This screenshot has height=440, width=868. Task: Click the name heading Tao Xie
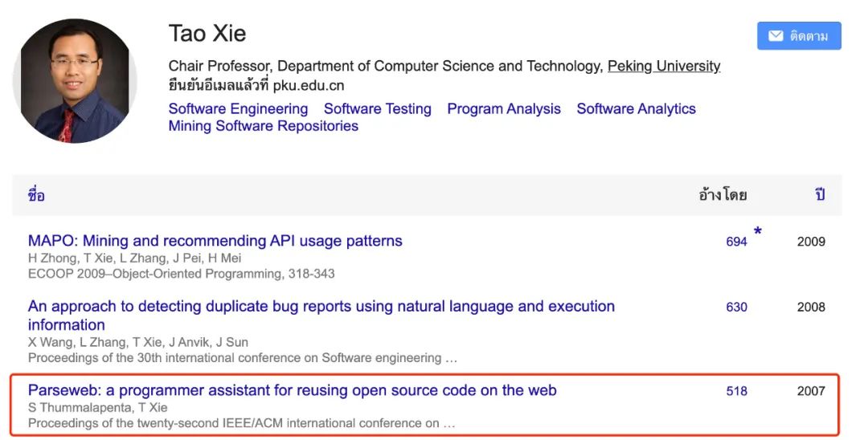pyautogui.click(x=207, y=33)
